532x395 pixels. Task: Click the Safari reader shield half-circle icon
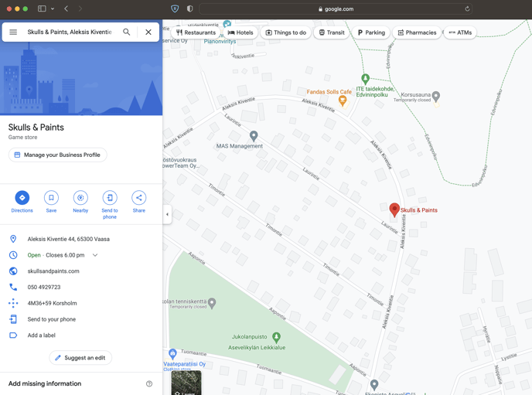point(189,9)
